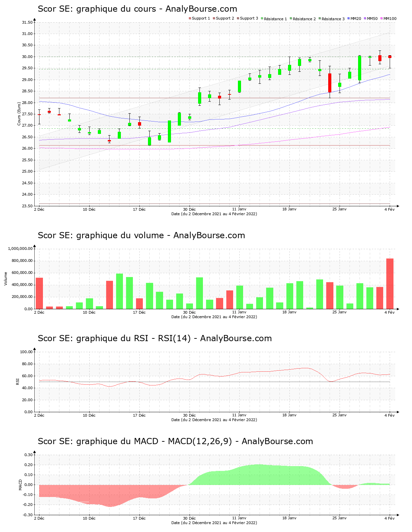Click the '1,000,000.00' volume axis value
The width and height of the screenshot is (412, 532).
pos(20,248)
